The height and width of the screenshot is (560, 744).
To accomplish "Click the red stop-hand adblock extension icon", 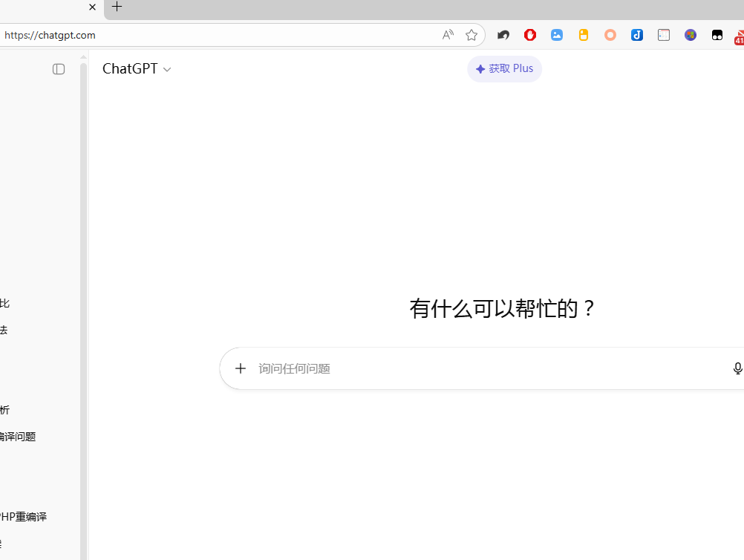I will click(x=530, y=35).
